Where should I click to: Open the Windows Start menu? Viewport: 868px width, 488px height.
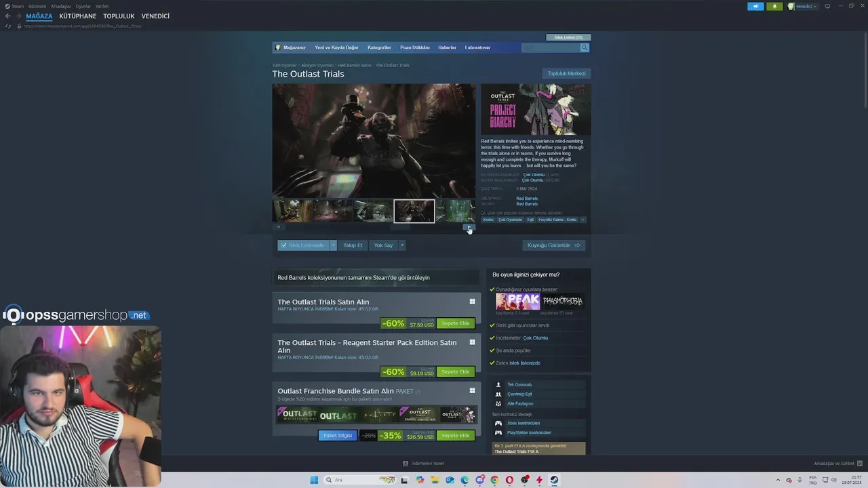click(314, 480)
